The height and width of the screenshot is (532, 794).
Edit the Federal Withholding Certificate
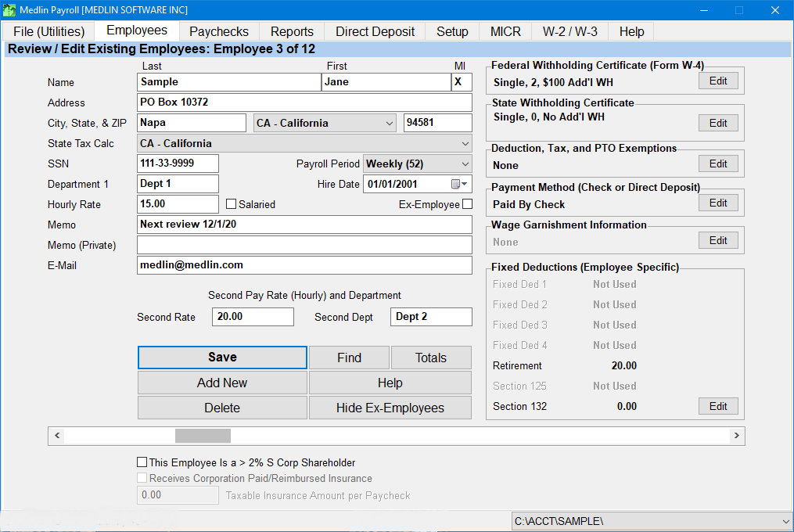point(717,80)
